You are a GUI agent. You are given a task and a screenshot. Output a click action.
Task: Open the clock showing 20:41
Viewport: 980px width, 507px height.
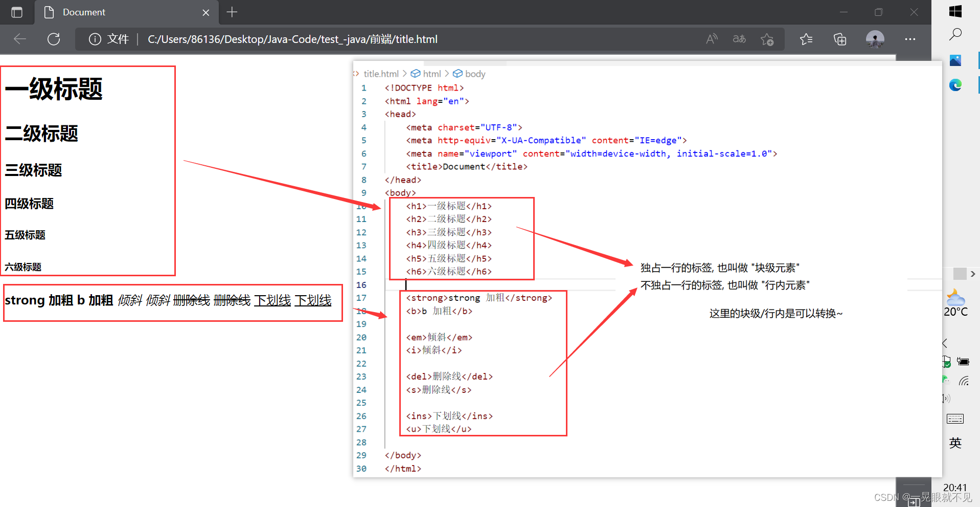[955, 488]
